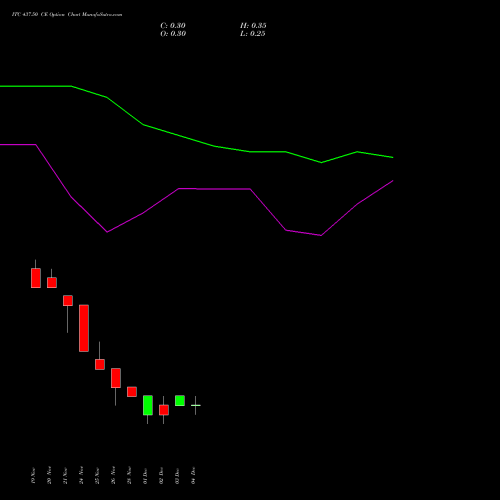
Task: Click the '02 Dec' date axis label
Action: pos(161,475)
